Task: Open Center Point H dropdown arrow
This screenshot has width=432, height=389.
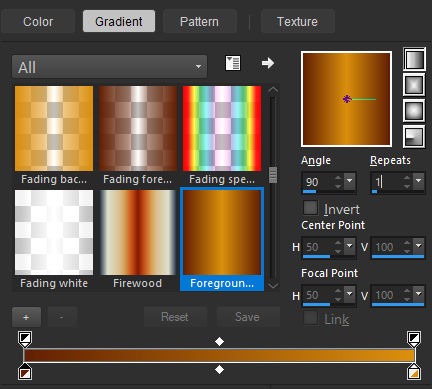Action: (x=350, y=246)
